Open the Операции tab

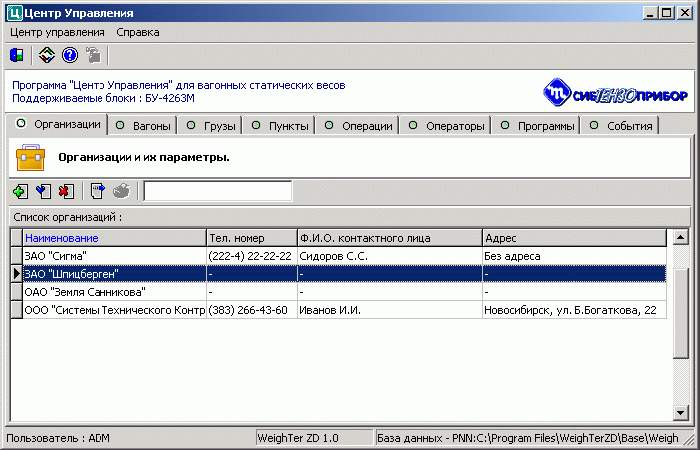coord(358,126)
